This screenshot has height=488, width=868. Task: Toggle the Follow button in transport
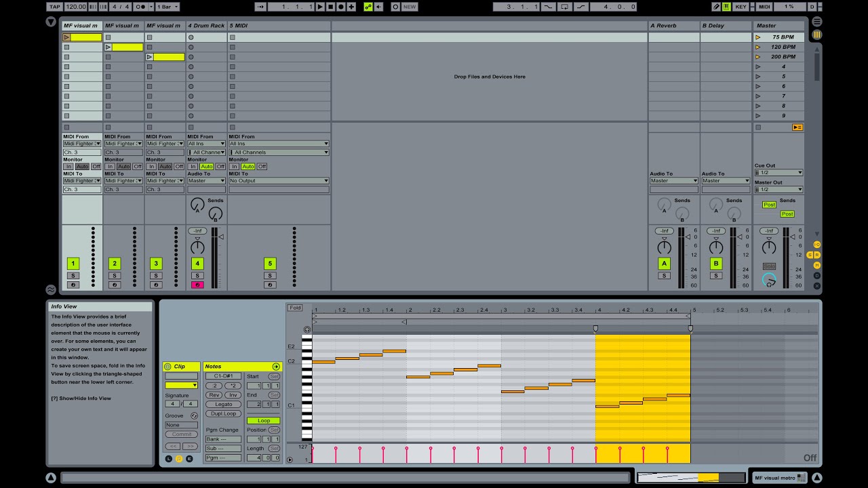coord(261,7)
